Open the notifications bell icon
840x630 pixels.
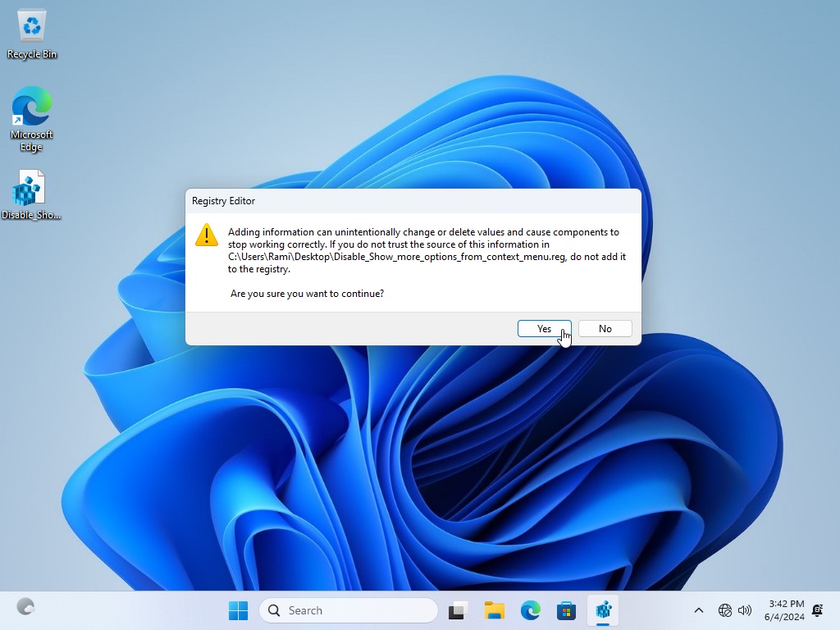coord(818,610)
